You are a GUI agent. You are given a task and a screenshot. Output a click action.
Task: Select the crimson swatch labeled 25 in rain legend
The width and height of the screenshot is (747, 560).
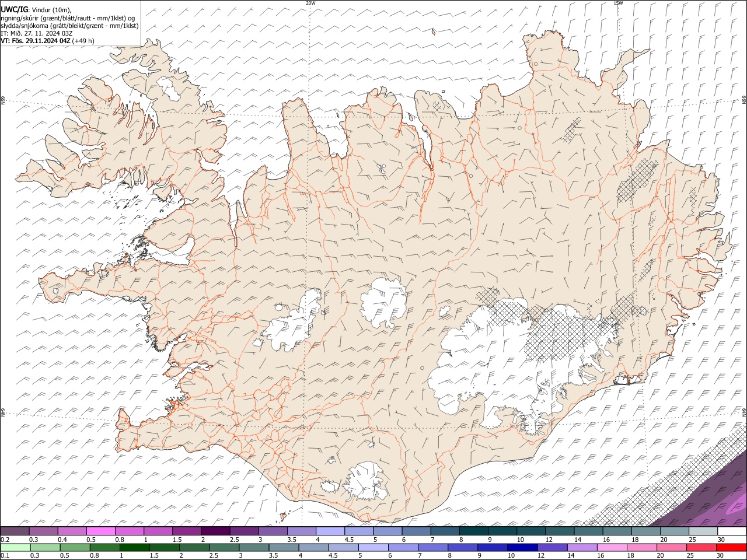coord(703,547)
